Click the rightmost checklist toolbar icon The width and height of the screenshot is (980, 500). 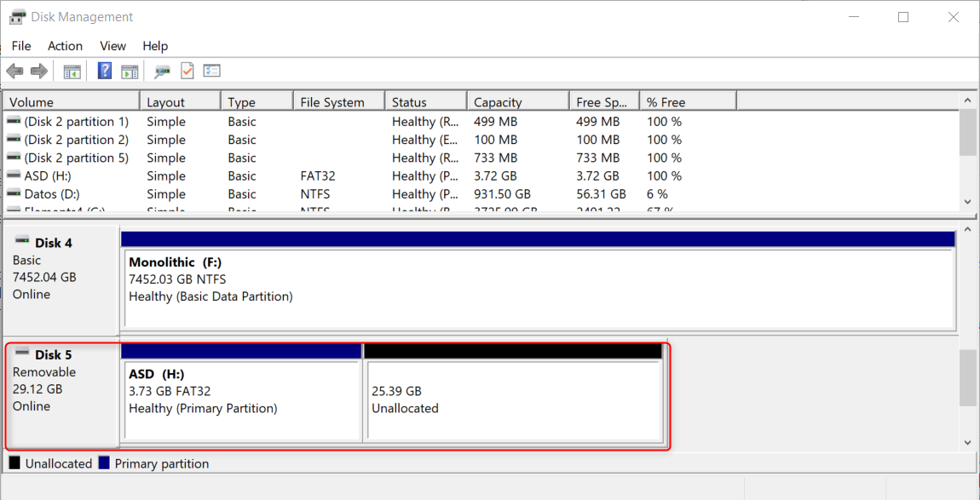coord(211,71)
